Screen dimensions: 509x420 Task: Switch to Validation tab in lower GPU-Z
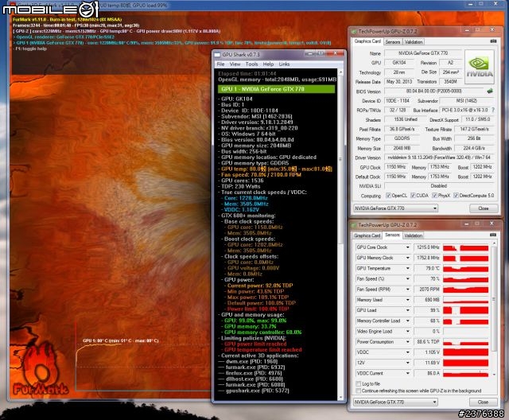[x=414, y=235]
